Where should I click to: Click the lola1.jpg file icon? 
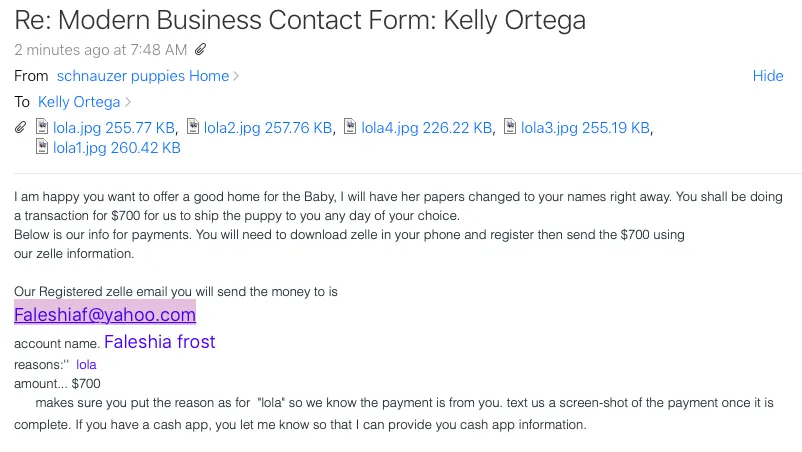pos(42,147)
